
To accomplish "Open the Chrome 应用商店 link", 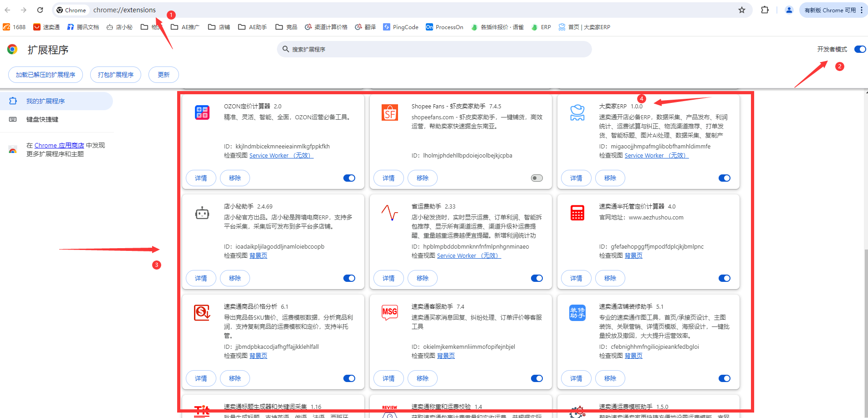I will pos(59,145).
